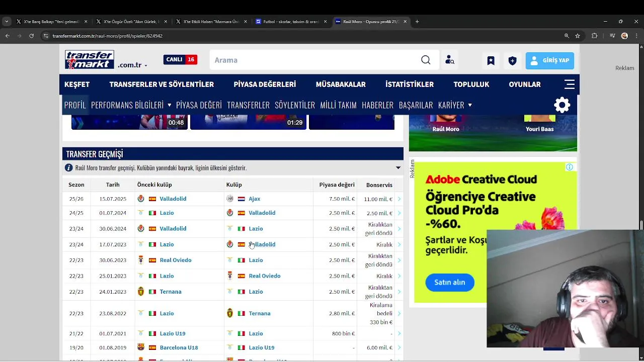Click the site information icon in the address bar
The image size is (644, 362).
pyautogui.click(x=46, y=36)
